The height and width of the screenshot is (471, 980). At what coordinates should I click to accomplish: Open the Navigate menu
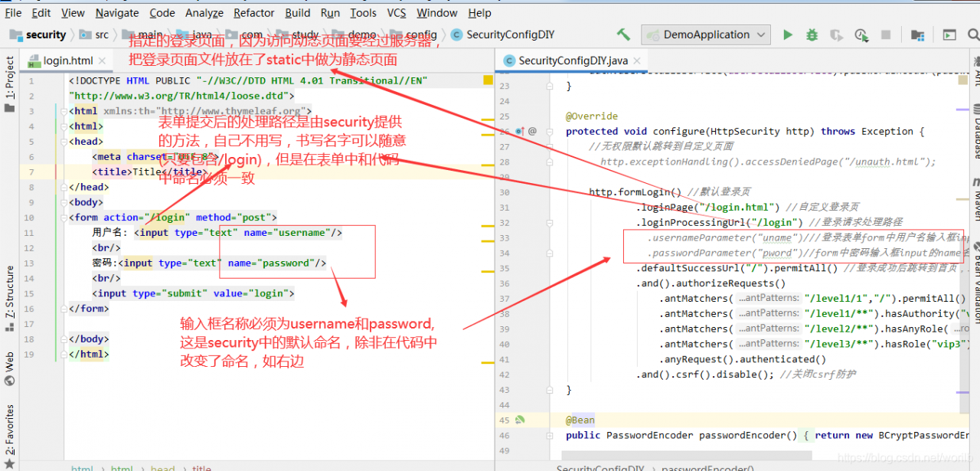pos(117,12)
